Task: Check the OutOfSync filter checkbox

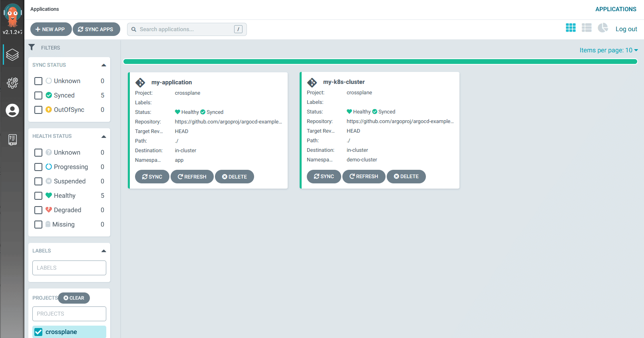Action: 38,110
